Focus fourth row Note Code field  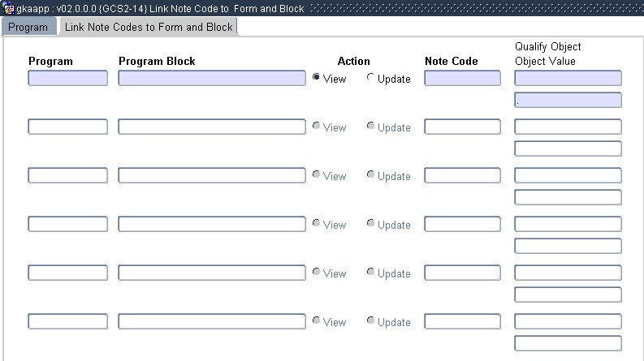(x=462, y=225)
